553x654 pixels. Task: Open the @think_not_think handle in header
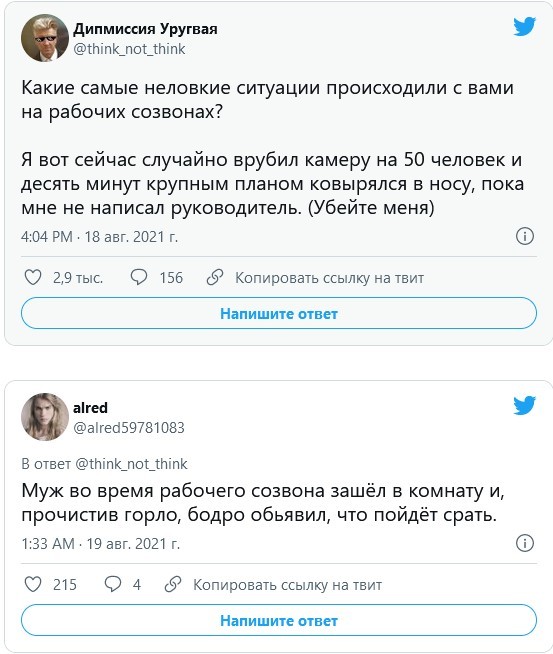(129, 49)
